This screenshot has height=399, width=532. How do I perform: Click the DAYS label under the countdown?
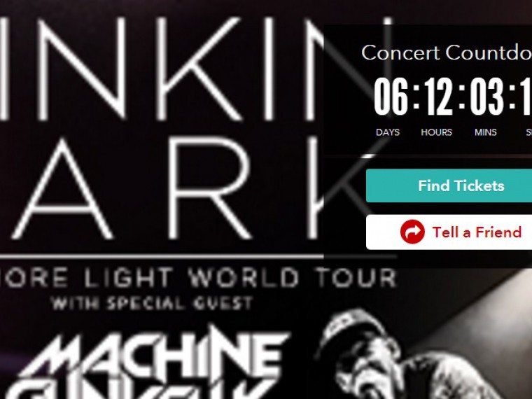tap(388, 132)
